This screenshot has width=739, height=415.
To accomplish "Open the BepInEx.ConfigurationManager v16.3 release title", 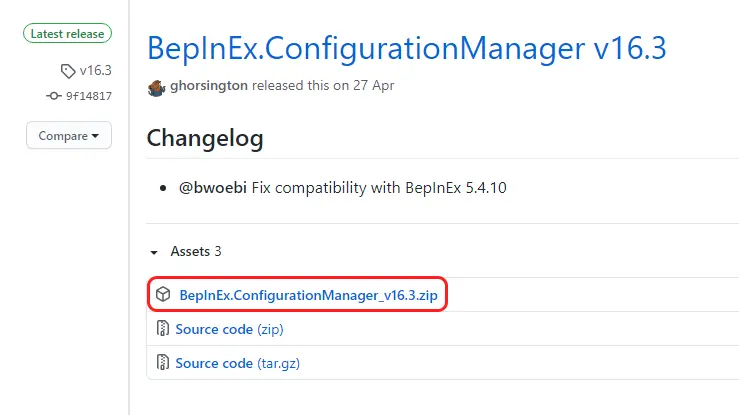I will pyautogui.click(x=407, y=49).
